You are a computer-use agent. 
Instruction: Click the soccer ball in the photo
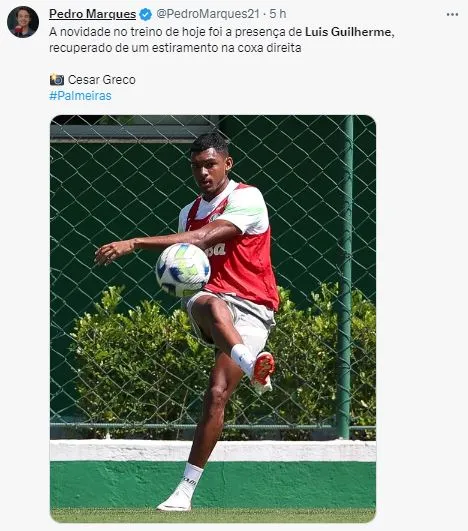click(x=183, y=270)
